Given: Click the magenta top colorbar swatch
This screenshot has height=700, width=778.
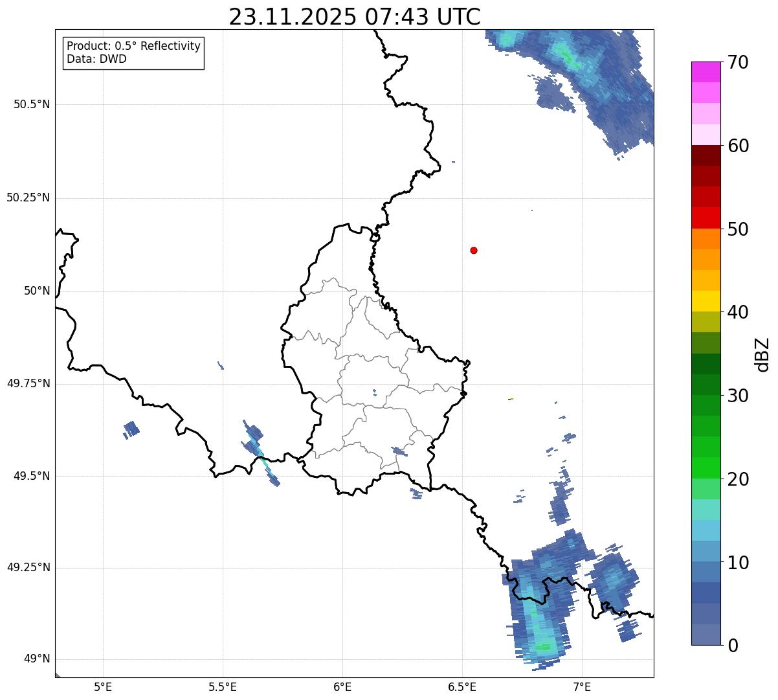Looking at the screenshot, I should point(706,72).
